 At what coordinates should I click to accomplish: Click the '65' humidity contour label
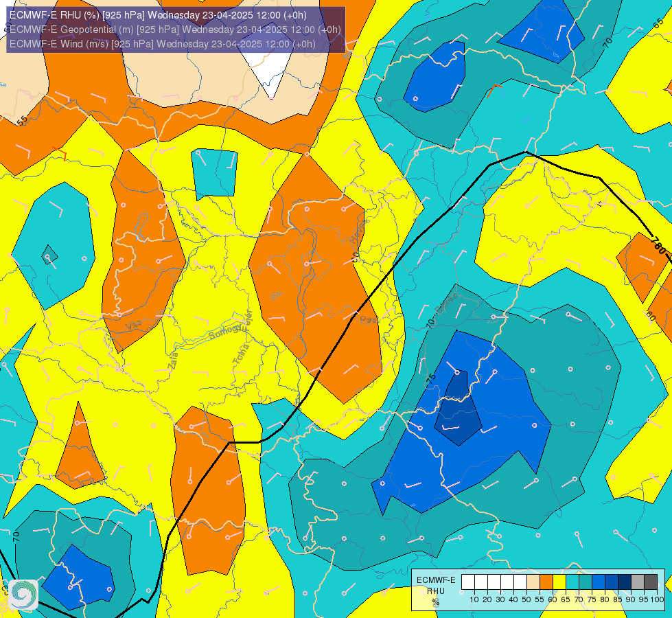659,24
